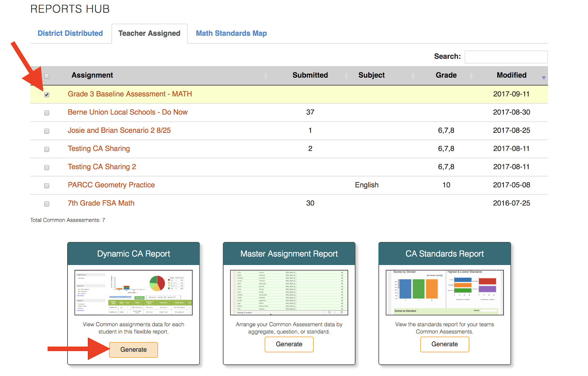Click the Modified column header
588x376 pixels.
[512, 75]
